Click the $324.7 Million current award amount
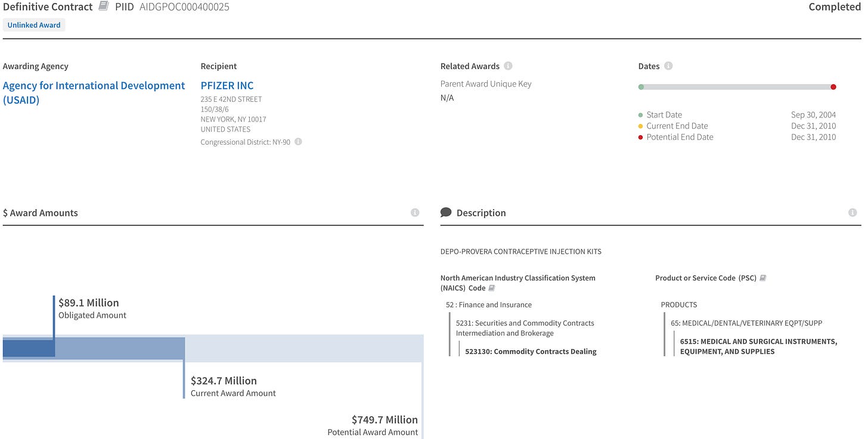 tap(224, 381)
